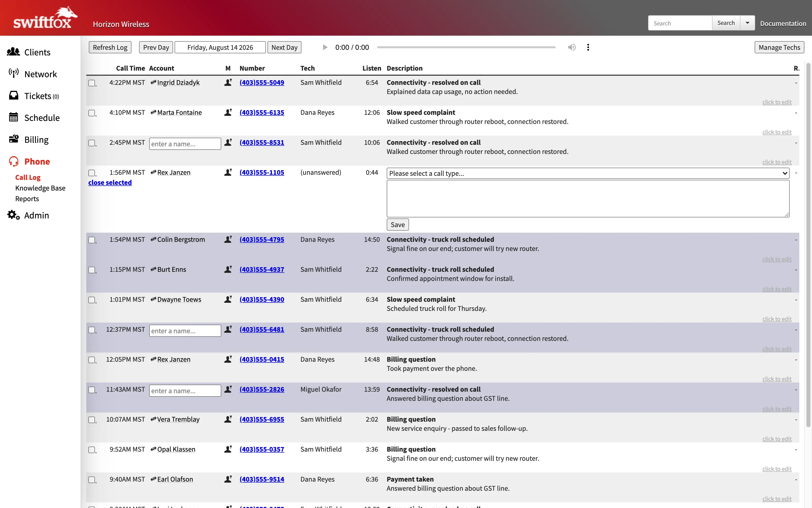Mute the audio player volume
This screenshot has width=812, height=508.
click(x=572, y=47)
